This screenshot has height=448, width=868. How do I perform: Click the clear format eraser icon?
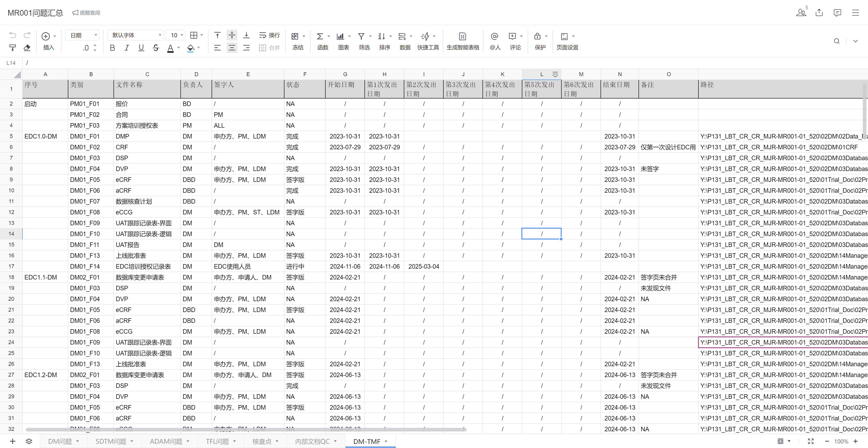[x=27, y=48]
